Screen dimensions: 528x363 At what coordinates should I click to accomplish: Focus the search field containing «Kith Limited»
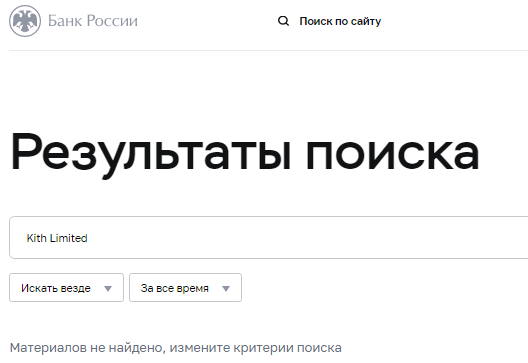[x=269, y=238]
